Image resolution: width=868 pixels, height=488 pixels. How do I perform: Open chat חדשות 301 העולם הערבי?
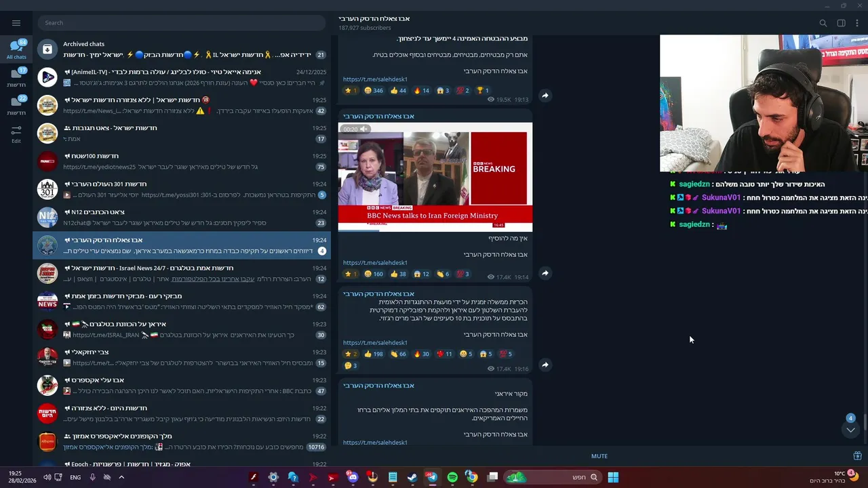pos(182,189)
